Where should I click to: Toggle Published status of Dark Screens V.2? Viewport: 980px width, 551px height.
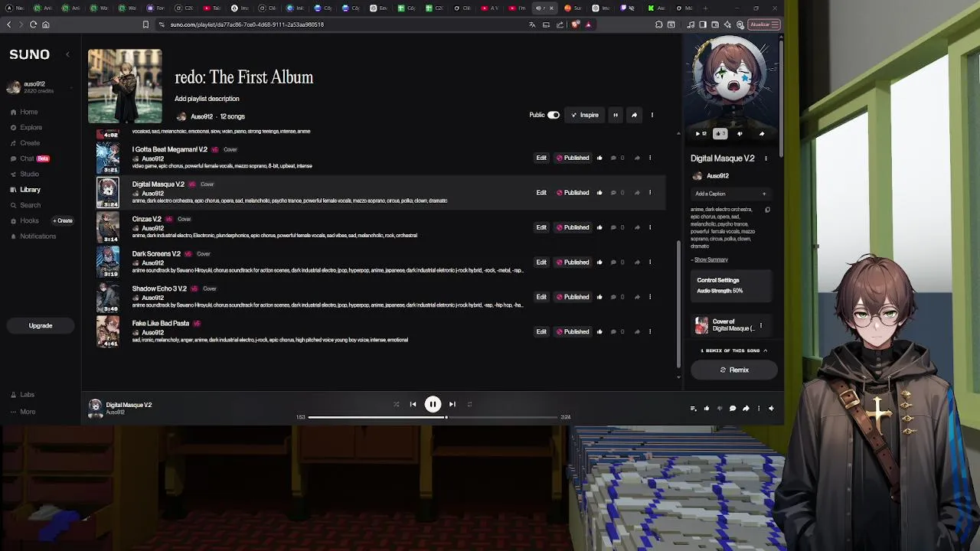[x=573, y=262]
